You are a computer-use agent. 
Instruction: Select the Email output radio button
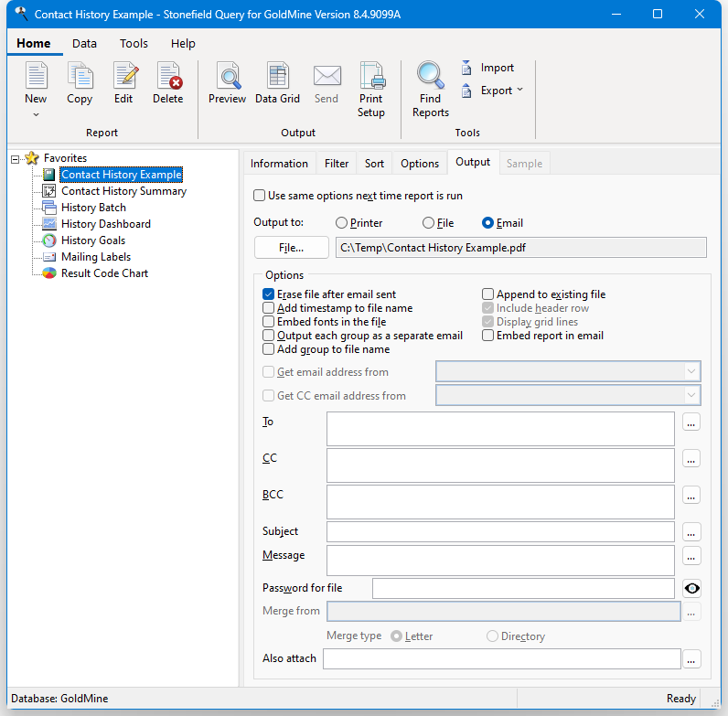487,223
